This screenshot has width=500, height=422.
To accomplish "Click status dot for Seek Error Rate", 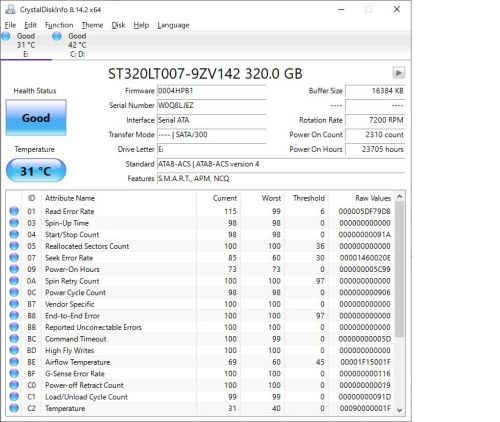I will click(x=14, y=257).
